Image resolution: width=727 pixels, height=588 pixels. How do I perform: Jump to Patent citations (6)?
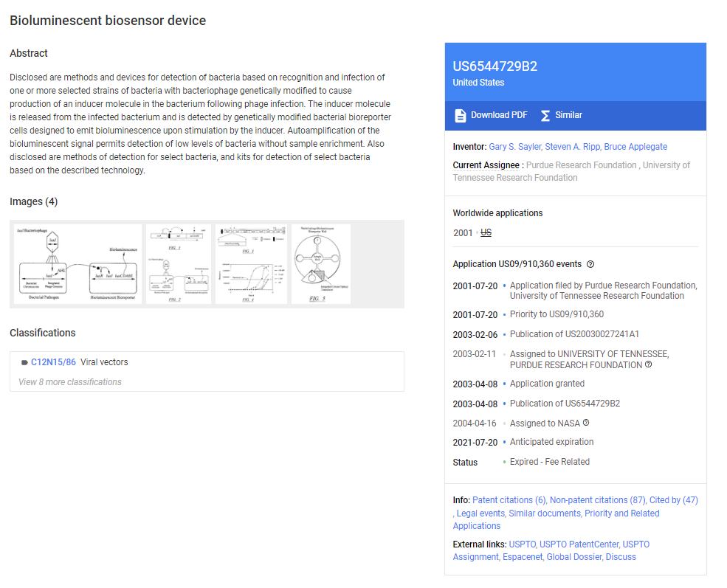tap(509, 500)
